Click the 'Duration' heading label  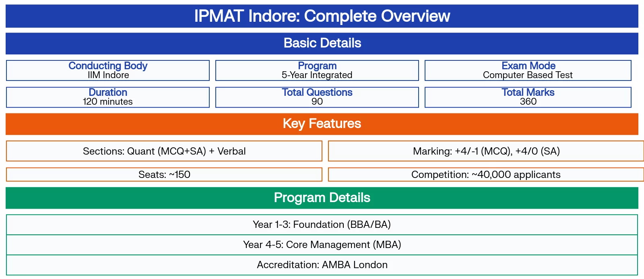click(x=108, y=92)
